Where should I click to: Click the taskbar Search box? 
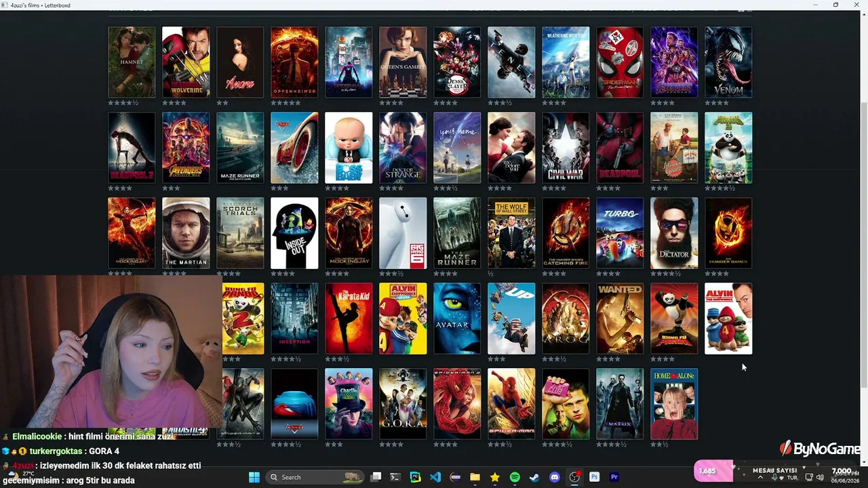click(315, 477)
